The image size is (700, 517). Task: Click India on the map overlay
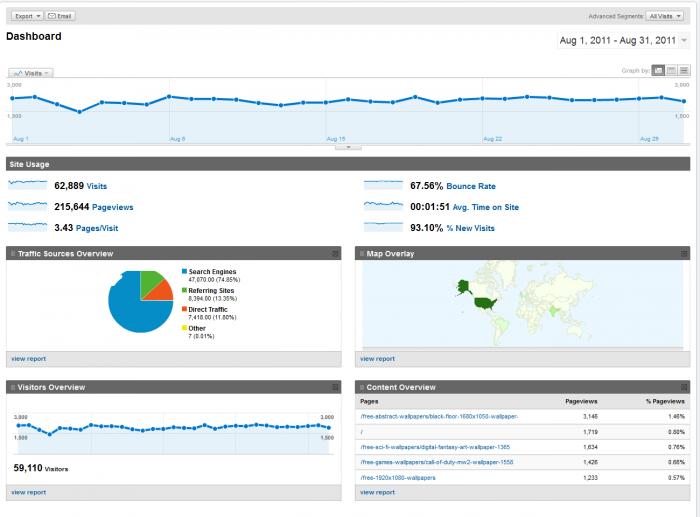point(555,311)
